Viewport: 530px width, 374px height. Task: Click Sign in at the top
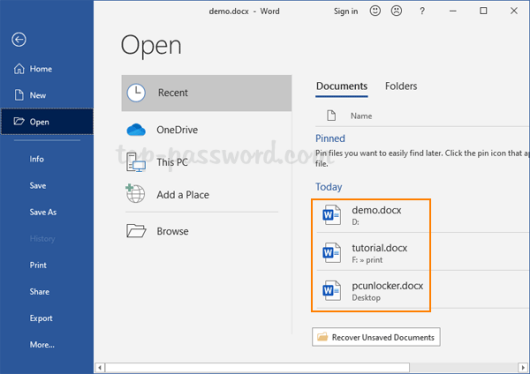coord(345,11)
